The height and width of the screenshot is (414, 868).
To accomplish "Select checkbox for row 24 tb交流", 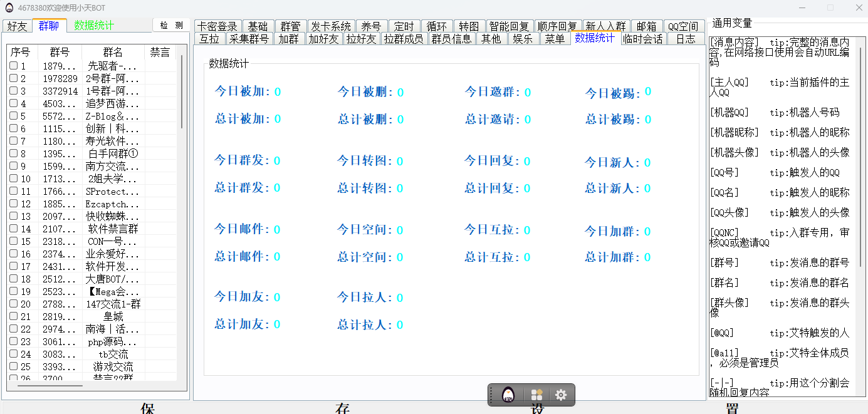I will (x=14, y=354).
